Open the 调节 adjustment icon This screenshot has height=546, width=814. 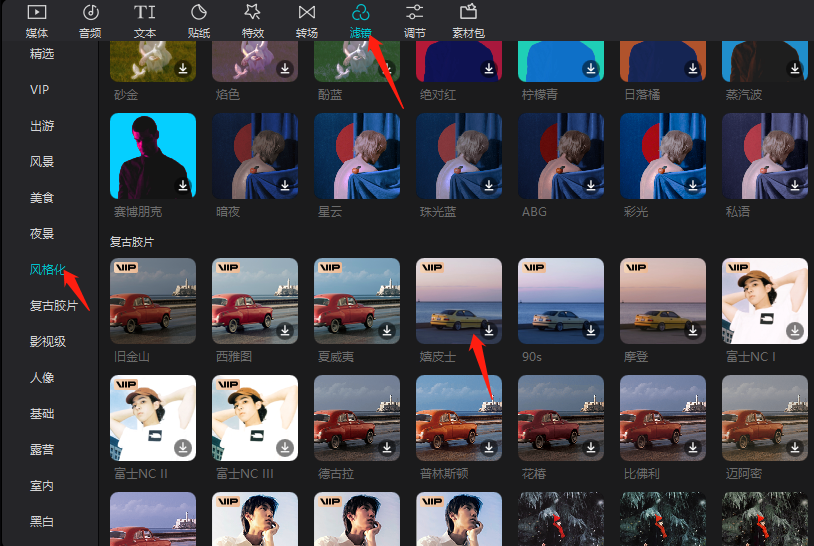tap(414, 13)
